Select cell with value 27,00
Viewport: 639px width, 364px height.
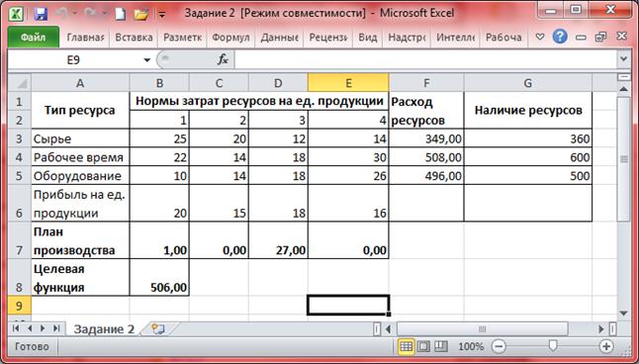click(x=278, y=240)
